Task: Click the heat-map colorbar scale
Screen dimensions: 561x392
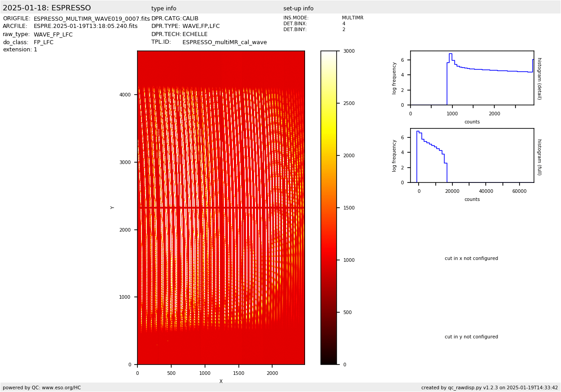Action: [x=328, y=207]
